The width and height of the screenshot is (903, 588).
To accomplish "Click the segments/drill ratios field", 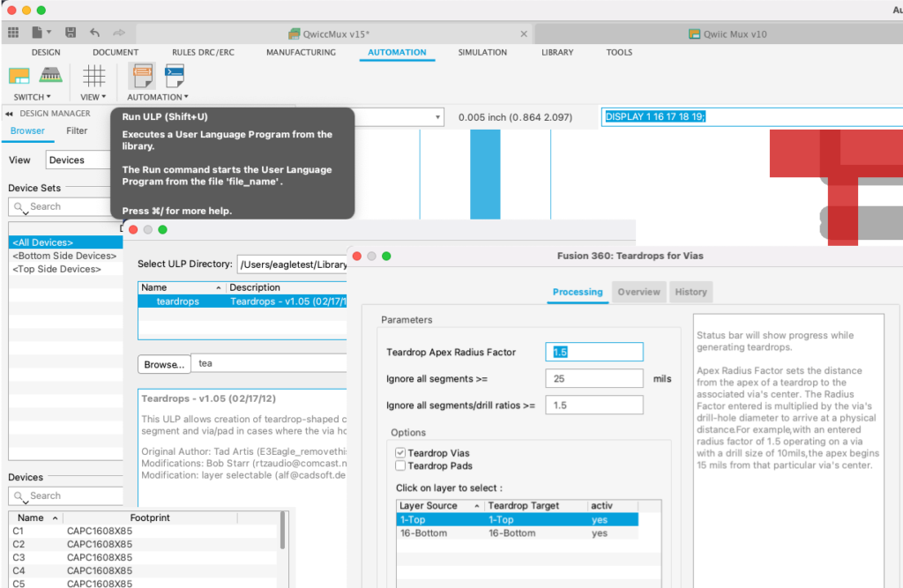I will coord(593,406).
